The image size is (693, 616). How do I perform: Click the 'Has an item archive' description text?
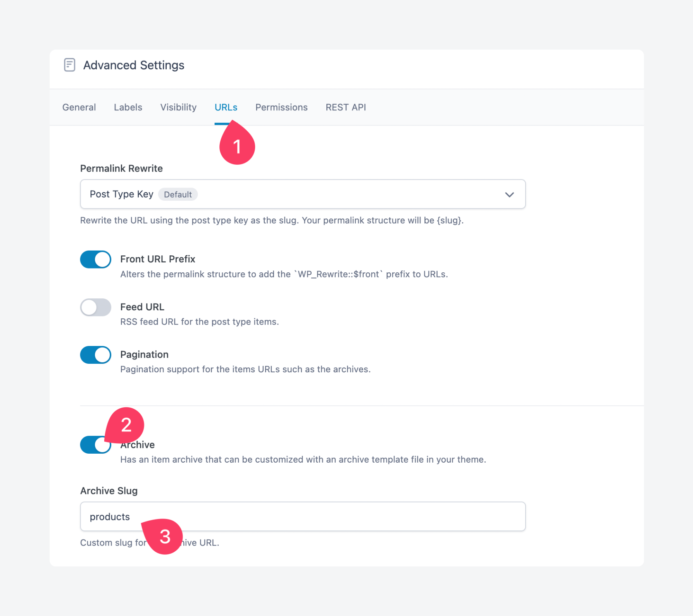[x=303, y=459]
